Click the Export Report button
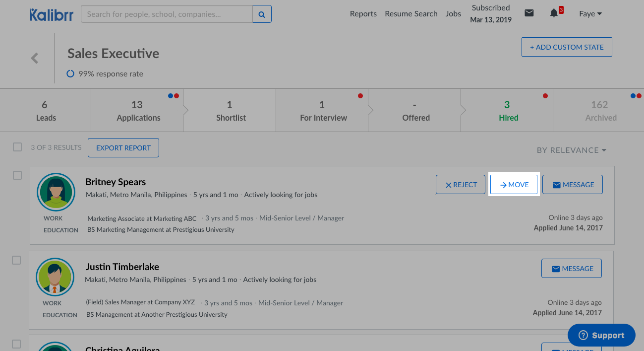This screenshot has height=351, width=644. pyautogui.click(x=123, y=148)
